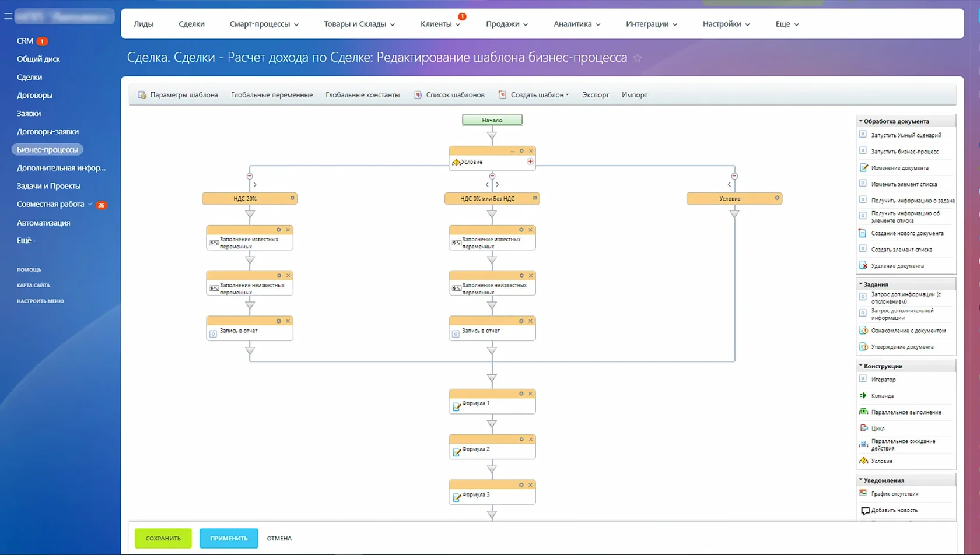
Task: Minimize the Условие activity using its dash icon
Action: 513,151
